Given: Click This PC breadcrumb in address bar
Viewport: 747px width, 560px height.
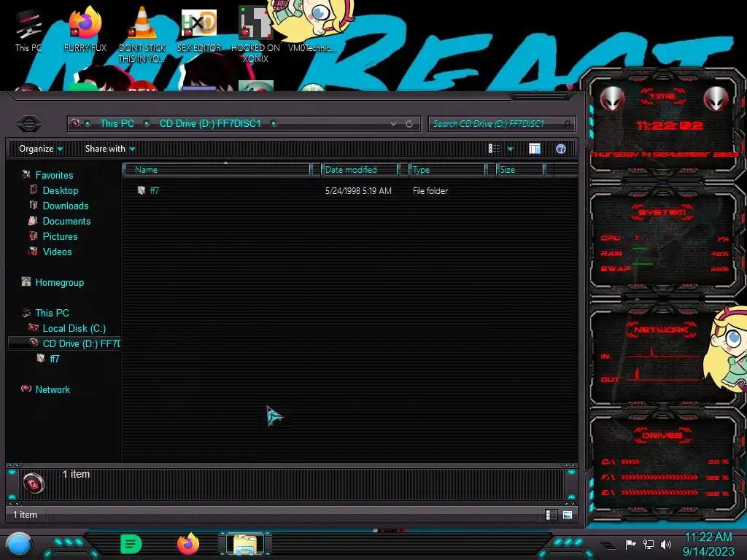Looking at the screenshot, I should [117, 124].
